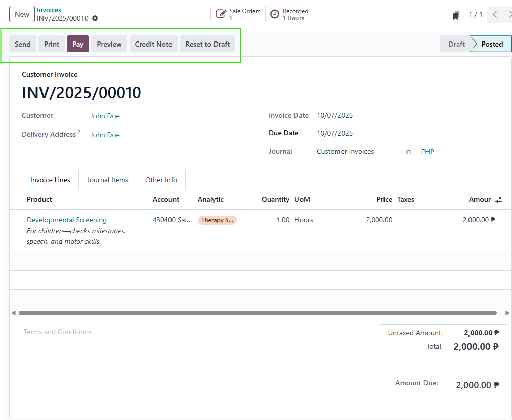The height and width of the screenshot is (420, 512).
Task: Open the gear actions menu beside invoice number
Action: 95,18
